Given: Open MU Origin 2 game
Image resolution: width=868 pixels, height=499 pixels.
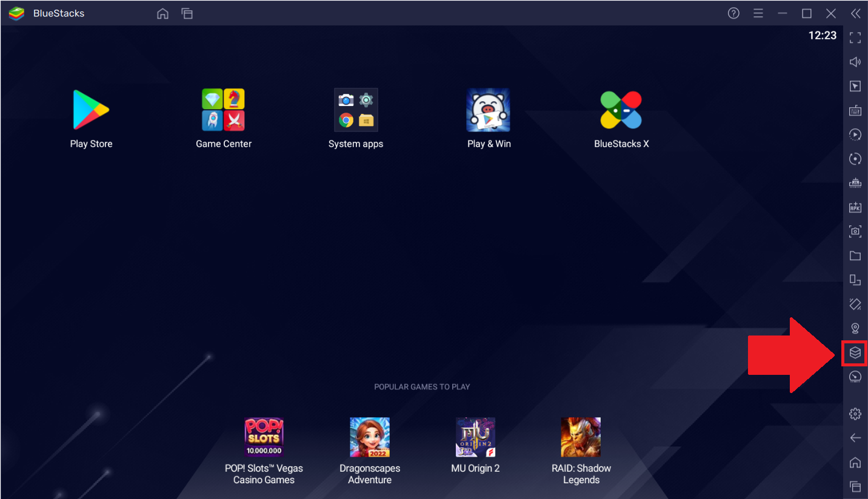Looking at the screenshot, I should tap(475, 437).
